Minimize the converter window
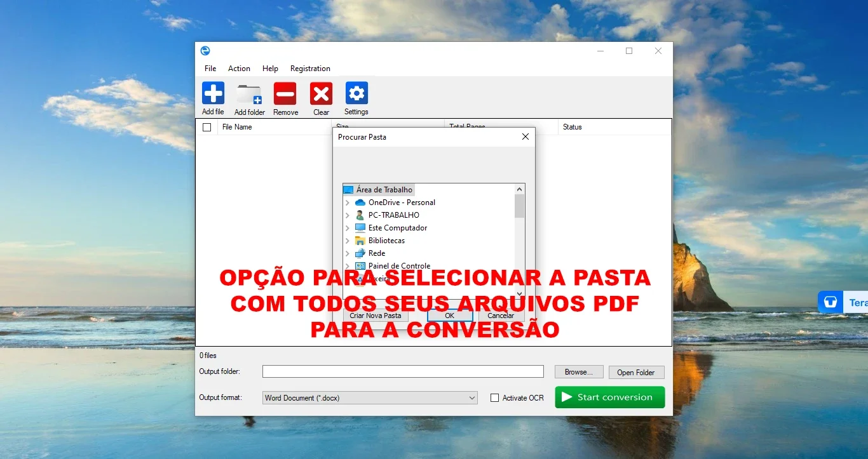The height and width of the screenshot is (459, 868). tap(600, 51)
